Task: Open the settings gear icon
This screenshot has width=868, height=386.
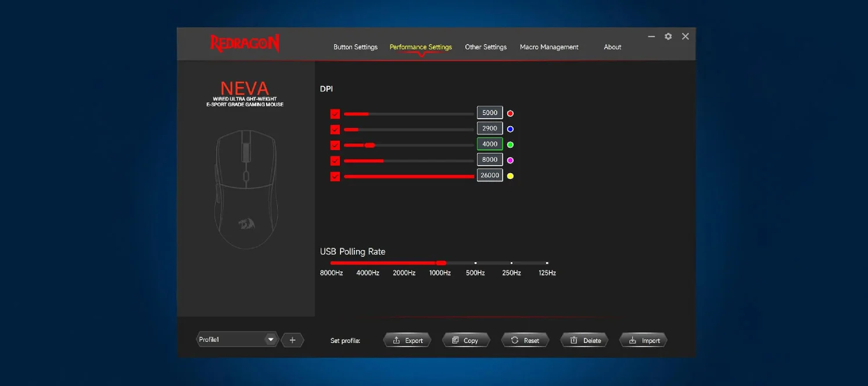Action: tap(668, 36)
